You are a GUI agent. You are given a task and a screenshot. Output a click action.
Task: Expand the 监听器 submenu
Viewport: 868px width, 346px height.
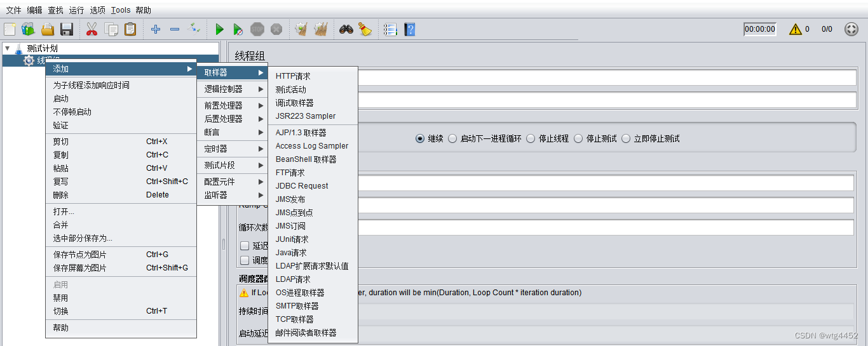pos(233,195)
